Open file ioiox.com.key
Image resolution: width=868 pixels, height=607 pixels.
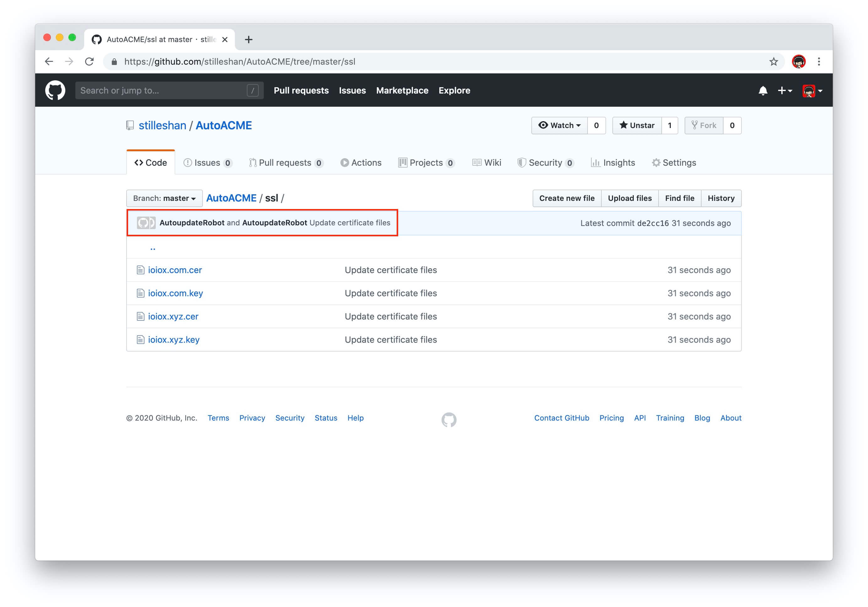[176, 293]
